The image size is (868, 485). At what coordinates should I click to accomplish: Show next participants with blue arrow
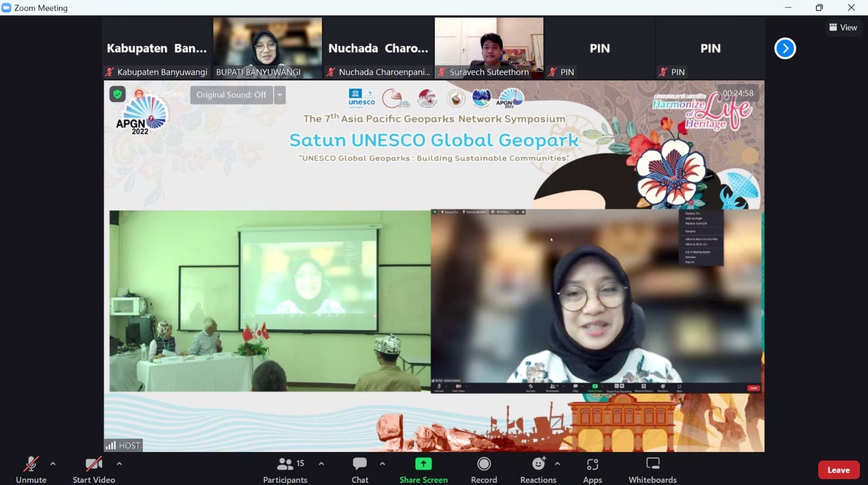[x=785, y=48]
